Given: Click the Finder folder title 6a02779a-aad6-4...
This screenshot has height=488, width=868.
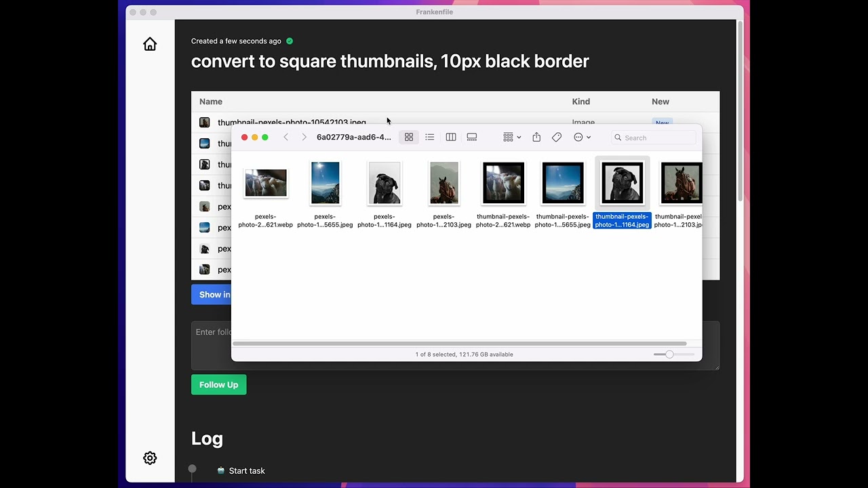Looking at the screenshot, I should click(x=354, y=137).
